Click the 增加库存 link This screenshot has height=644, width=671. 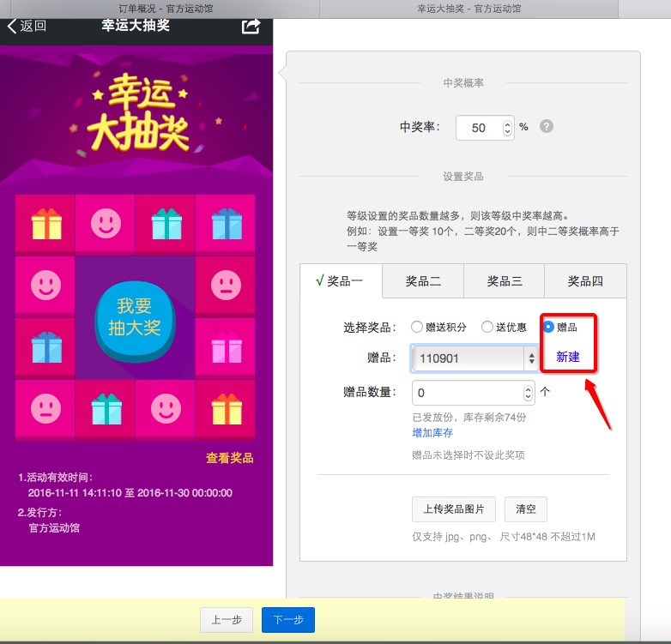point(432,433)
